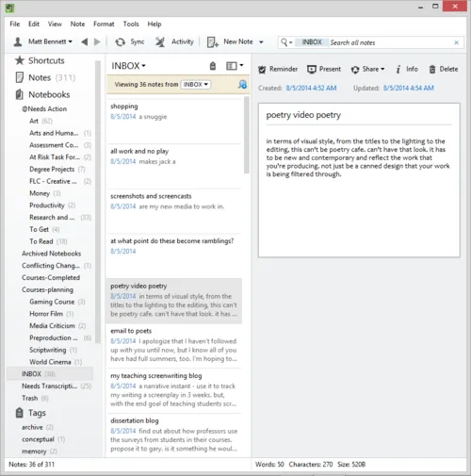Open the Matt Bennett account dropdown
471x476 pixels.
[50, 41]
